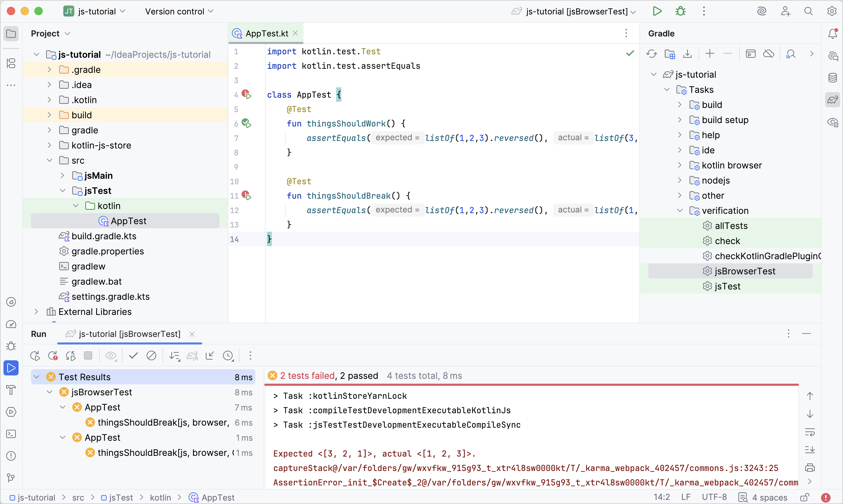Click Execute Gradle Task icon
The height and width of the screenshot is (504, 843).
tap(751, 54)
